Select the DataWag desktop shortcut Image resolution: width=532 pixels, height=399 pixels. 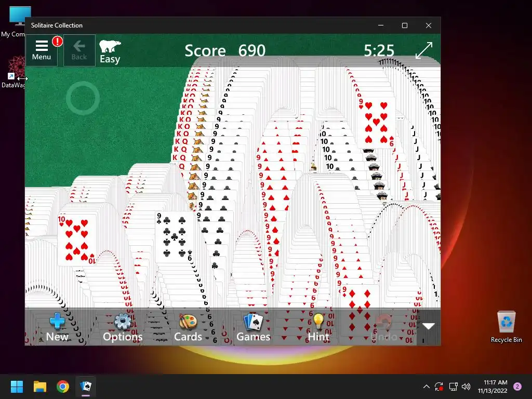point(14,73)
